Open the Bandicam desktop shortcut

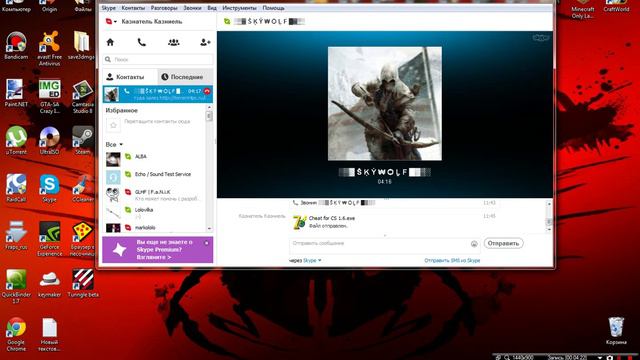pos(16,46)
